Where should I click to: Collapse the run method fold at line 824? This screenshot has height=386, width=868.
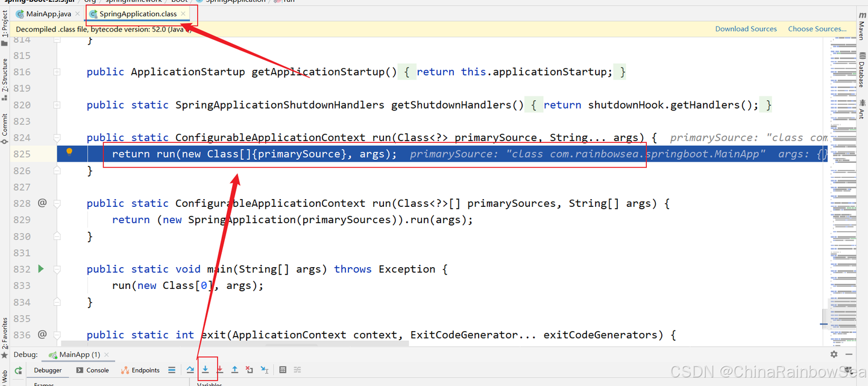click(57, 138)
